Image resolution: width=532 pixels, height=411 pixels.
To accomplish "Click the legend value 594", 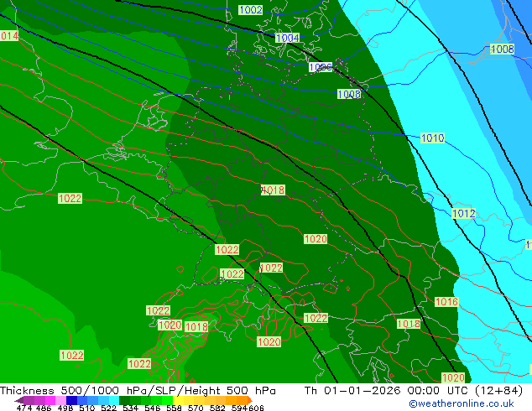I will pyautogui.click(x=239, y=408).
